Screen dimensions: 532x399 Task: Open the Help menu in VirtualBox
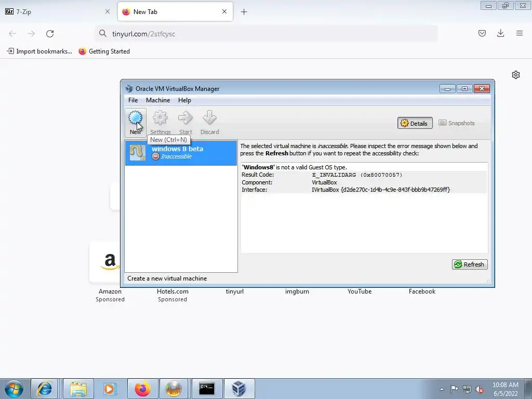point(184,100)
